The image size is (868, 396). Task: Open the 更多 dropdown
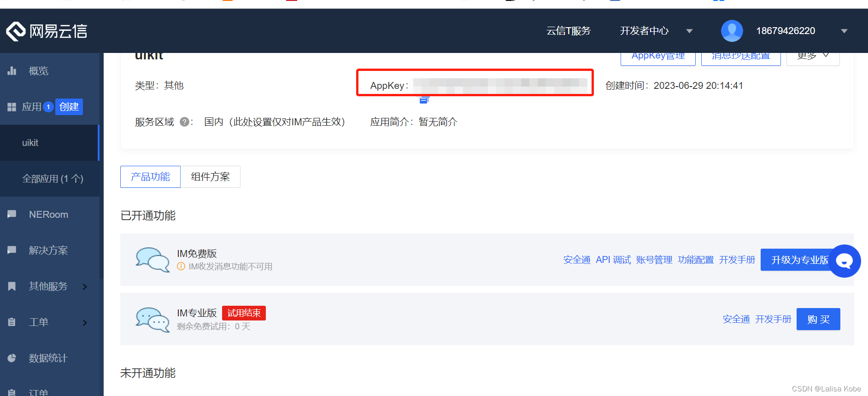coord(813,57)
